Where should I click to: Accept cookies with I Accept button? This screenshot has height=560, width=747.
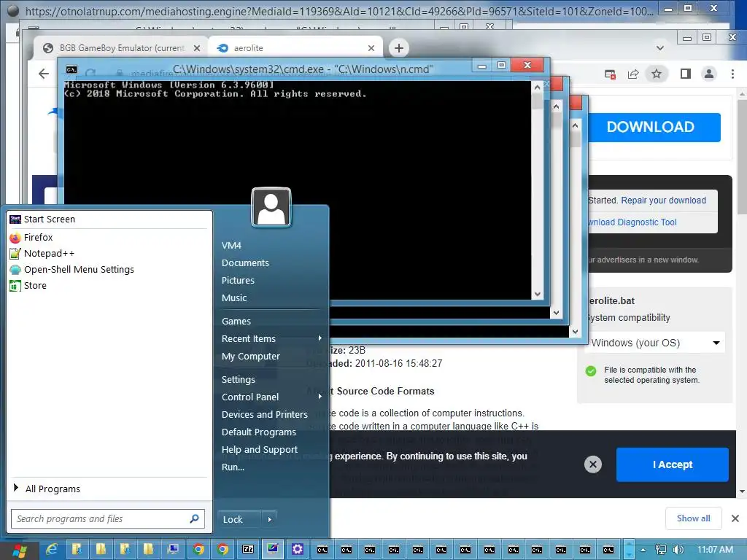click(672, 464)
